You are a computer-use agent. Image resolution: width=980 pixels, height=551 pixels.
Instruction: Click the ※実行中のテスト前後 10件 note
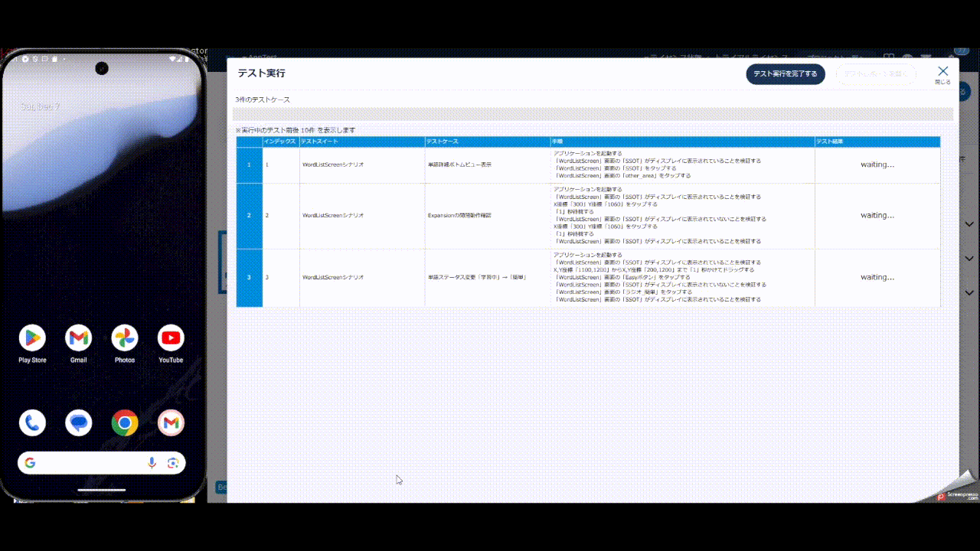point(295,130)
